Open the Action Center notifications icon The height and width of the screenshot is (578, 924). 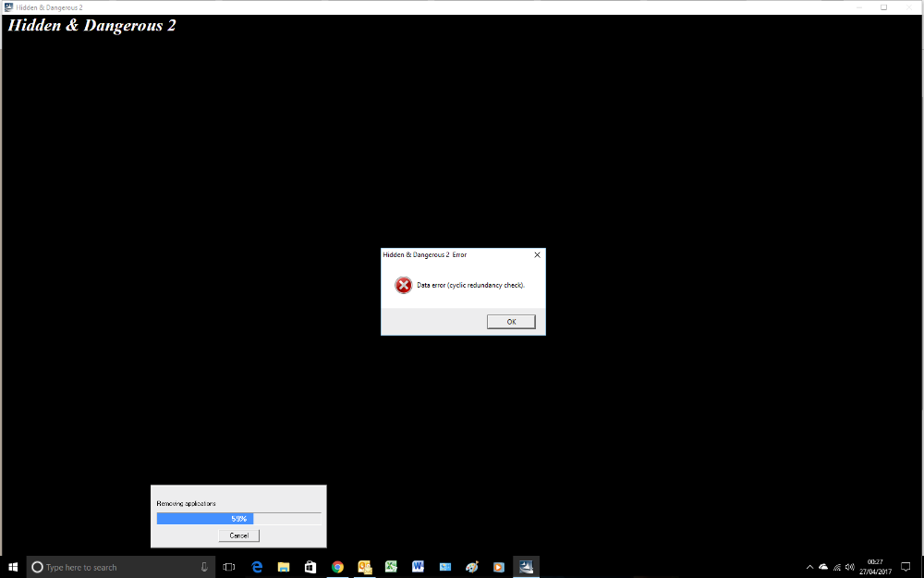906,567
